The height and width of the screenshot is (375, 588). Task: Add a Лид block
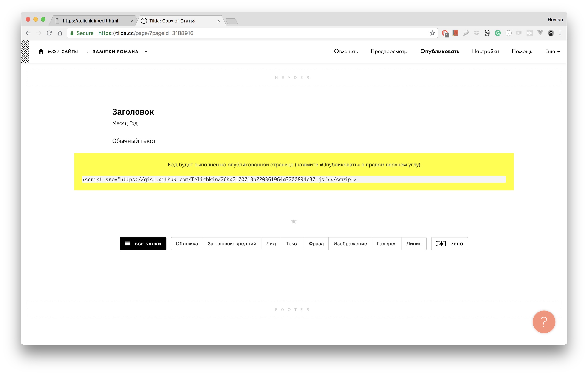(x=271, y=244)
